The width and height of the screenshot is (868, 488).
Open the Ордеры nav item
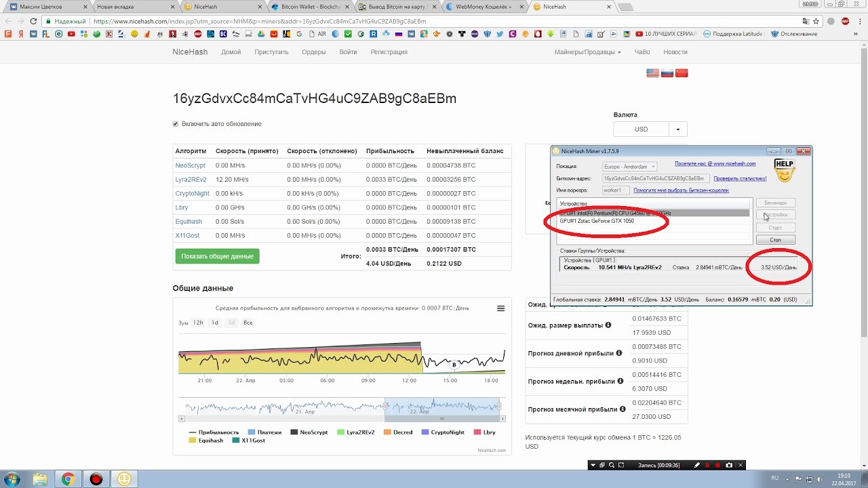[314, 52]
